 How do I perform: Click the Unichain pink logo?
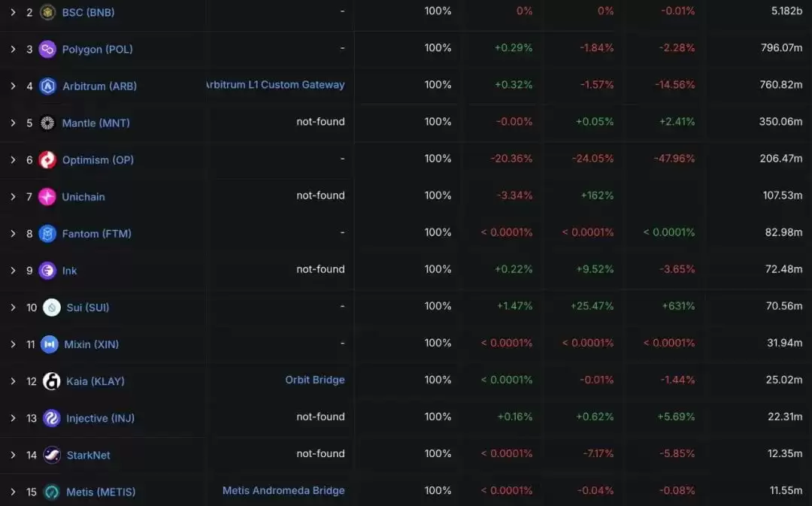coord(47,197)
